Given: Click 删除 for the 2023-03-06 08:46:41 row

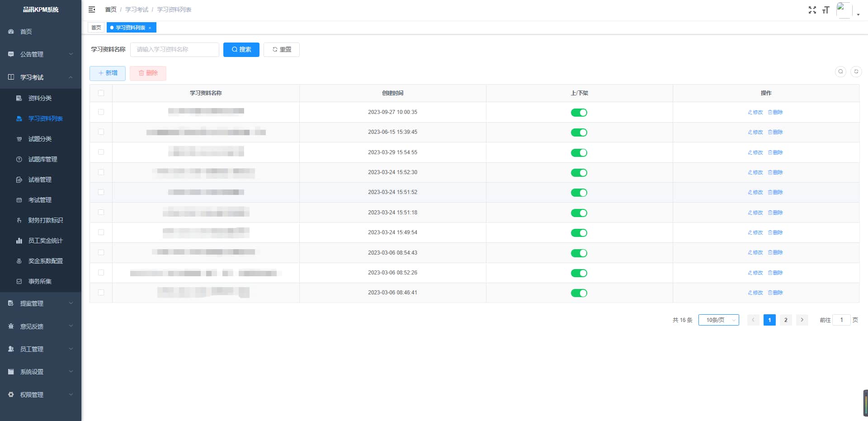Looking at the screenshot, I should point(775,293).
